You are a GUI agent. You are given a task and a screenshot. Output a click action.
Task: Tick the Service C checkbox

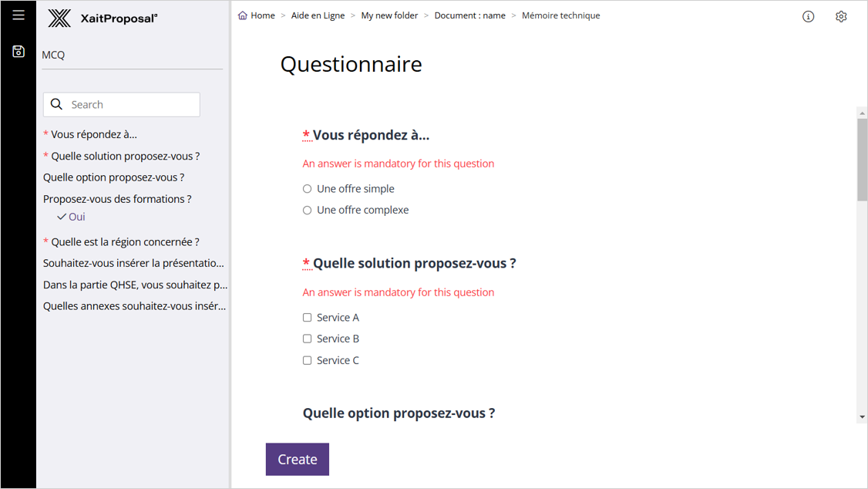(308, 360)
